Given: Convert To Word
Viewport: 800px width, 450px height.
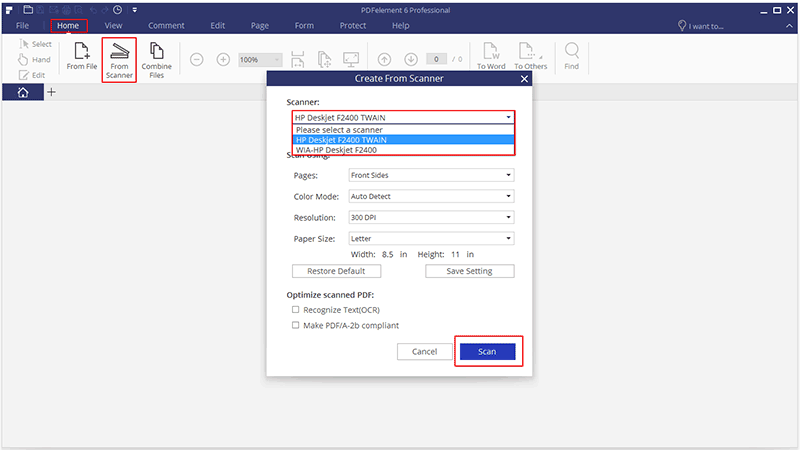Looking at the screenshot, I should [491, 56].
